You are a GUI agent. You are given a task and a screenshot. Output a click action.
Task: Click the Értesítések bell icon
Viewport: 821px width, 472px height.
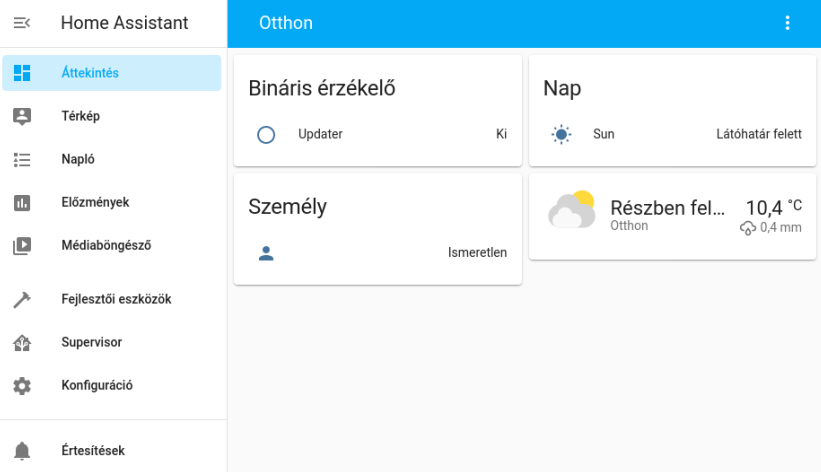(x=22, y=451)
